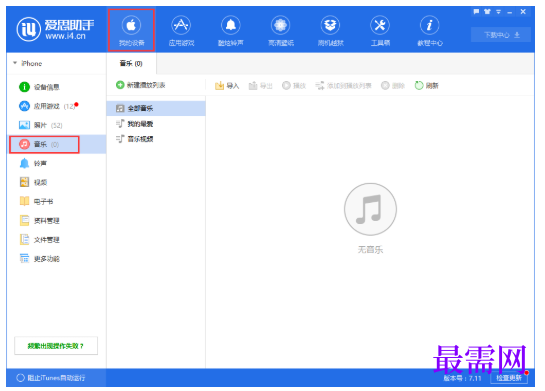Image resolution: width=545 pixels, height=391 pixels.
Task: Switch to the 音乐 (0) tab
Action: click(131, 64)
